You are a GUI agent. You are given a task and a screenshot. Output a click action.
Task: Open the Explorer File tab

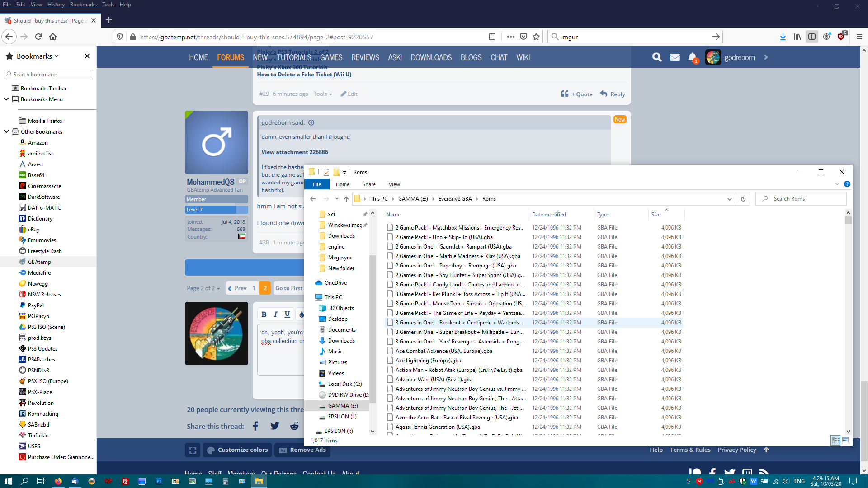[317, 184]
